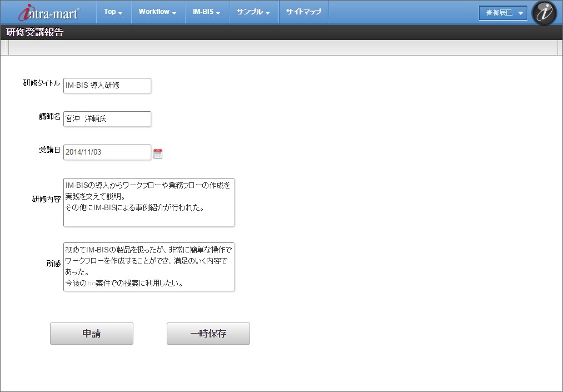This screenshot has width=563, height=392.
Task: Click into the 講師名 text field
Action: pyautogui.click(x=107, y=119)
